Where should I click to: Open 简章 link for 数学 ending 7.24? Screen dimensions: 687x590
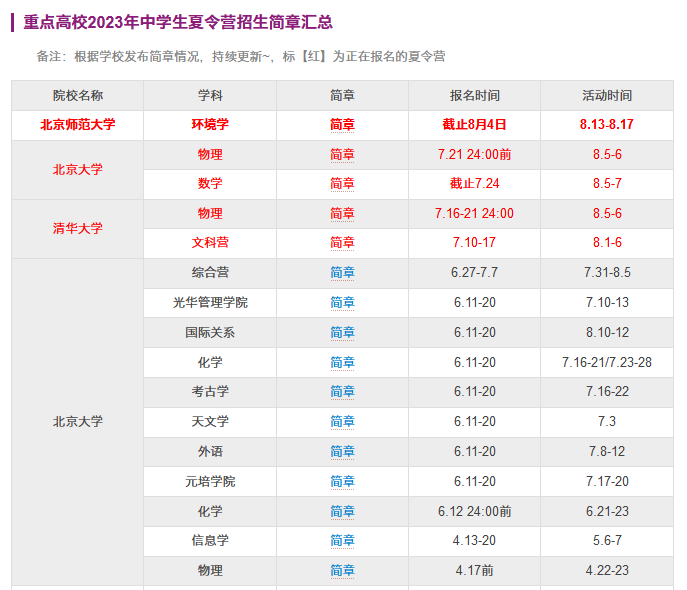(342, 184)
